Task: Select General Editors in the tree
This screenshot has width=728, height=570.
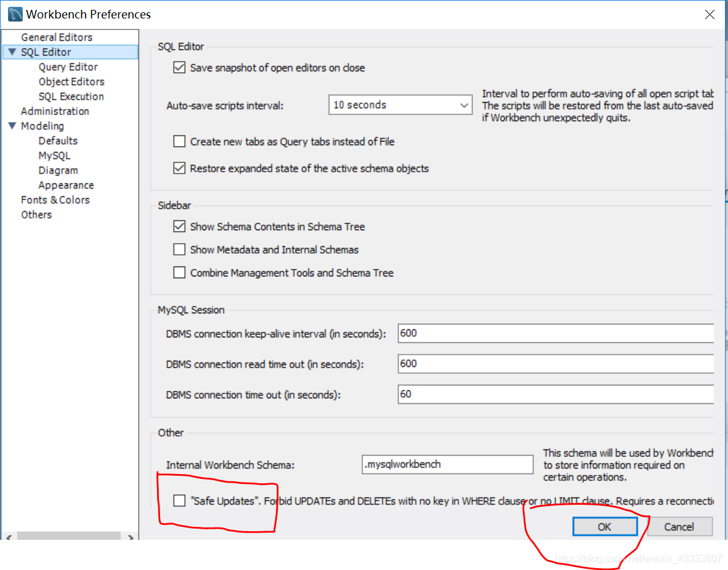Action: (57, 37)
